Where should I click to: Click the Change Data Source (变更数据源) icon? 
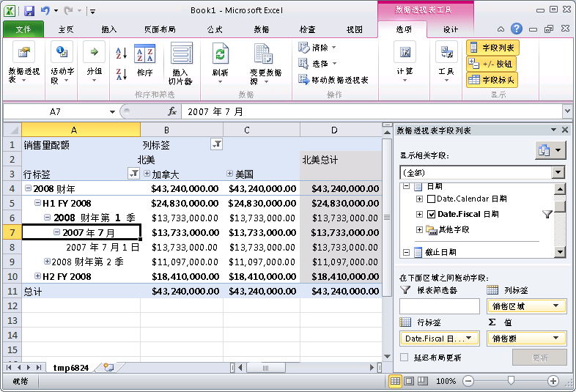click(263, 53)
